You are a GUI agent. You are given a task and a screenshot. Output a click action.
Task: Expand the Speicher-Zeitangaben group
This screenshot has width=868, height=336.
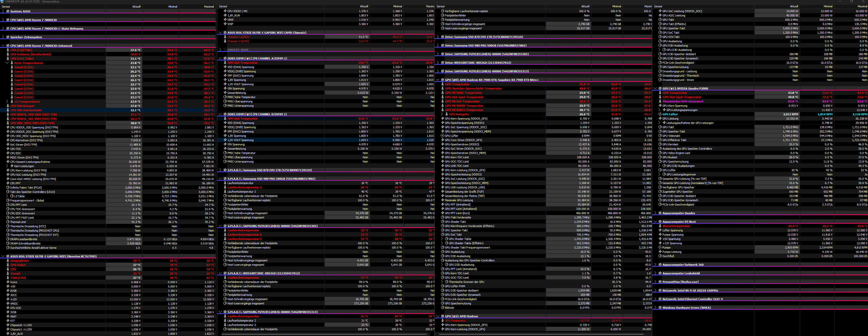[x=3, y=37]
